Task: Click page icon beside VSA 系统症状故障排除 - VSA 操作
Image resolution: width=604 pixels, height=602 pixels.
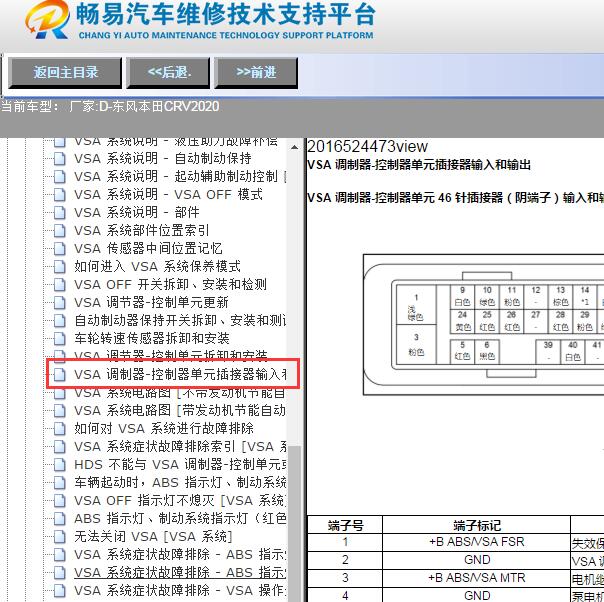Action: tap(60, 590)
